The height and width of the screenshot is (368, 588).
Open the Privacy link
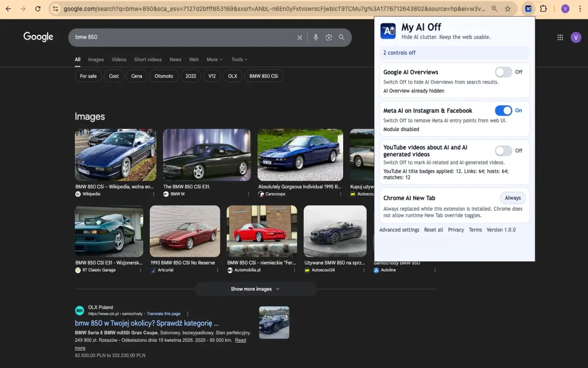tap(456, 230)
